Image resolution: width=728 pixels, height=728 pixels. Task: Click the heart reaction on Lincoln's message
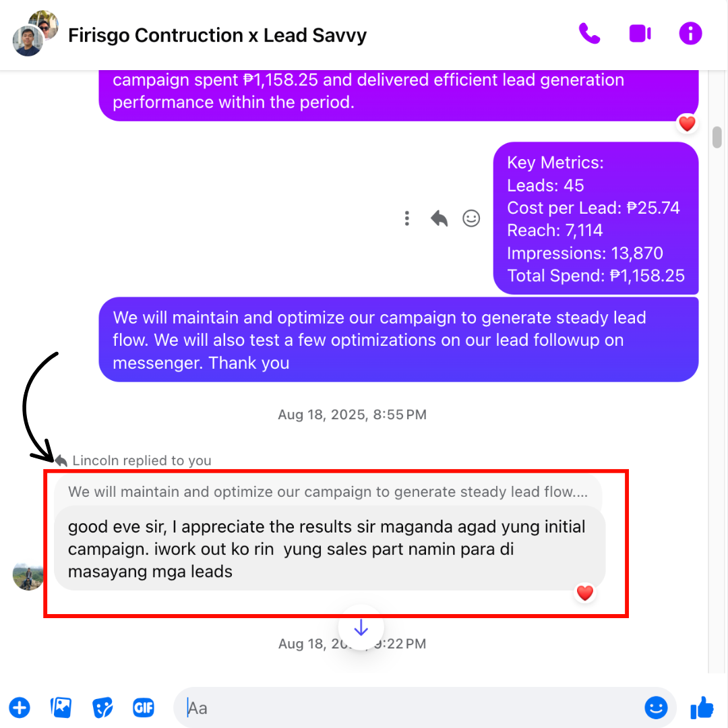pos(584,593)
